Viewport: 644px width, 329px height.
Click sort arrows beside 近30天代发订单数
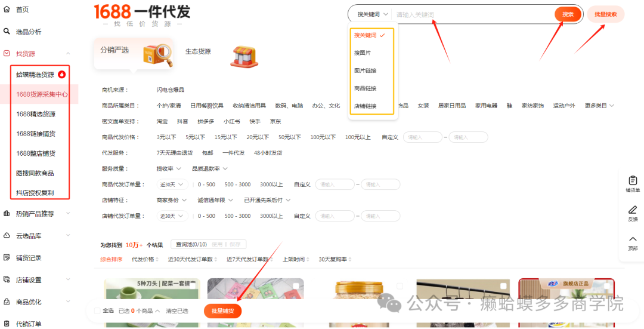point(216,260)
